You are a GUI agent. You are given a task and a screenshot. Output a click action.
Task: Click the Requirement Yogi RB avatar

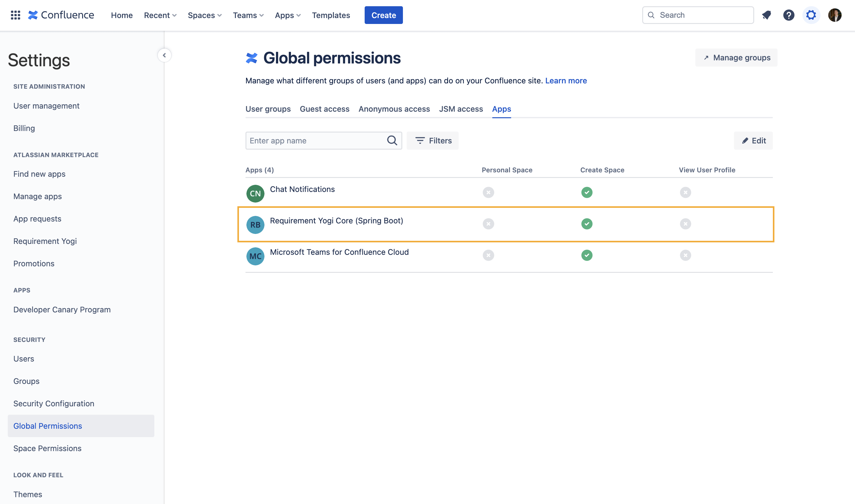(x=255, y=225)
